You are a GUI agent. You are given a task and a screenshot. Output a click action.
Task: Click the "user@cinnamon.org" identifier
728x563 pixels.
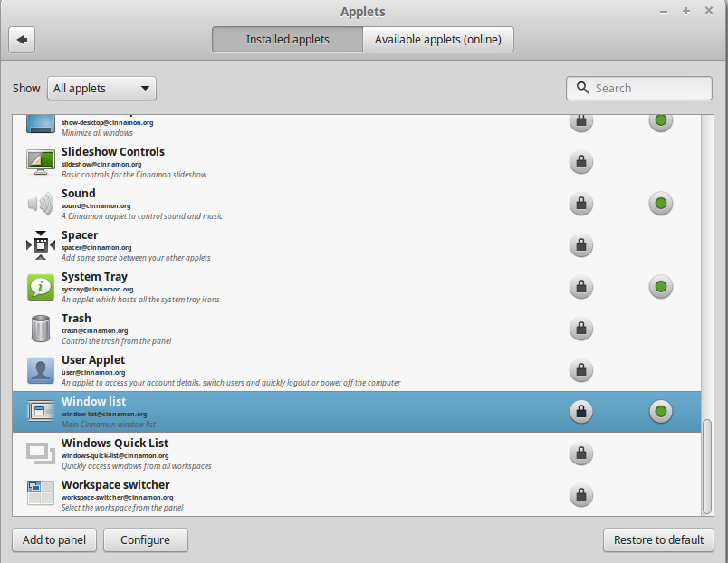coord(93,372)
